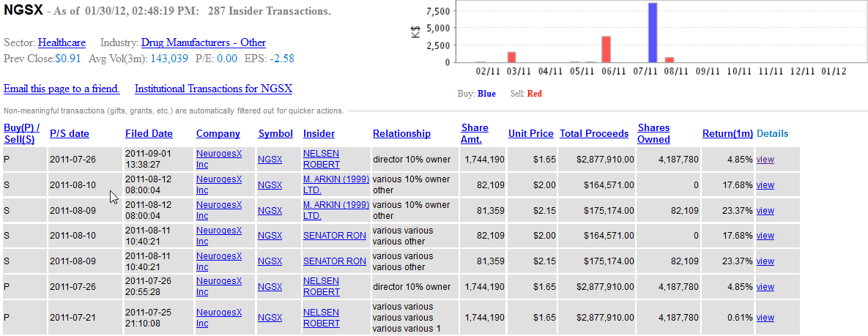868x336 pixels.
Task: Select Prev Close value $0.91
Action: [68, 58]
